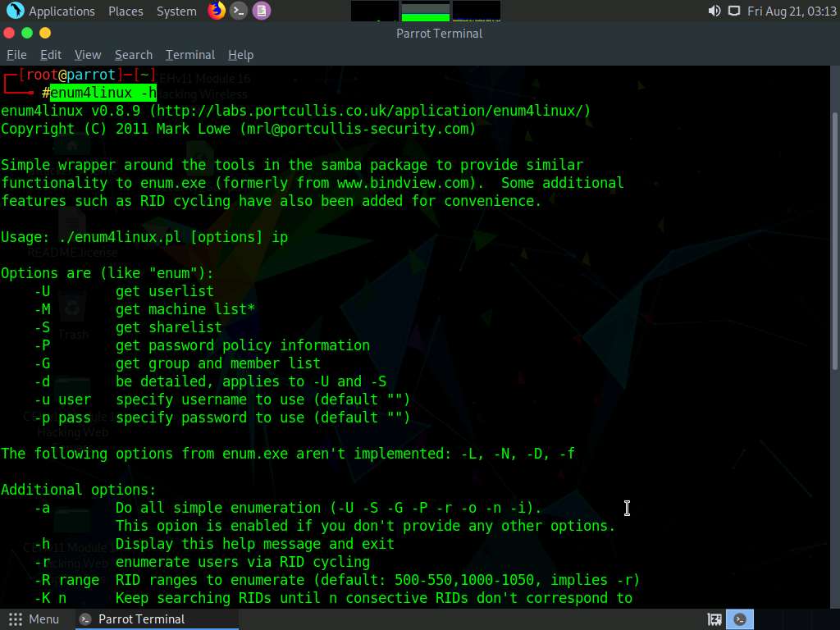Open the Terminal menu
This screenshot has height=630, width=840.
tap(190, 55)
